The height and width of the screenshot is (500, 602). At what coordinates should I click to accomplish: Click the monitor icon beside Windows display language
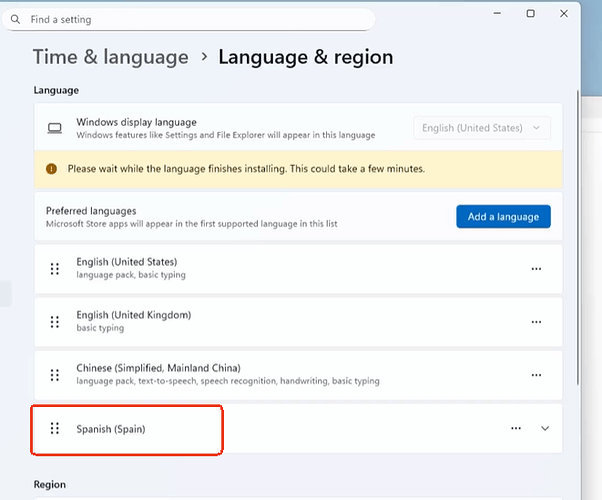[55, 128]
